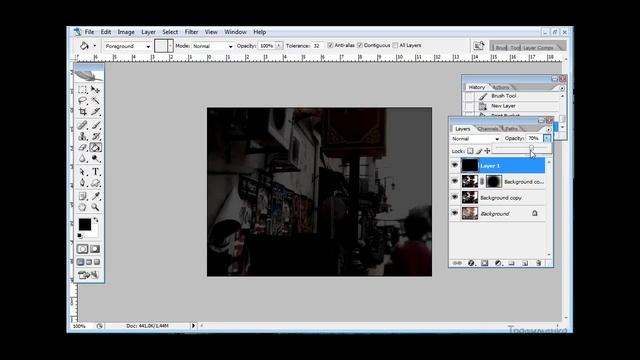Reset default foreground and background colors
This screenshot has height=360, width=640.
pos(80,236)
